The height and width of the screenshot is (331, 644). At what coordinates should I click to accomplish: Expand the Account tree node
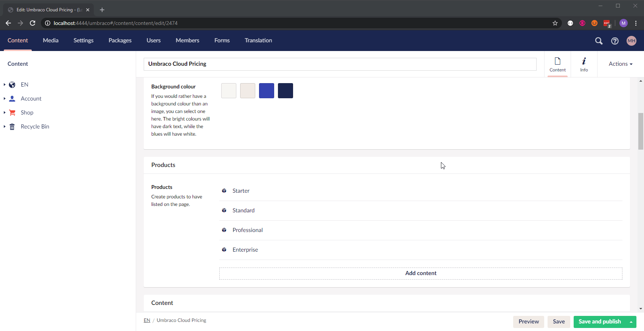pyautogui.click(x=5, y=99)
